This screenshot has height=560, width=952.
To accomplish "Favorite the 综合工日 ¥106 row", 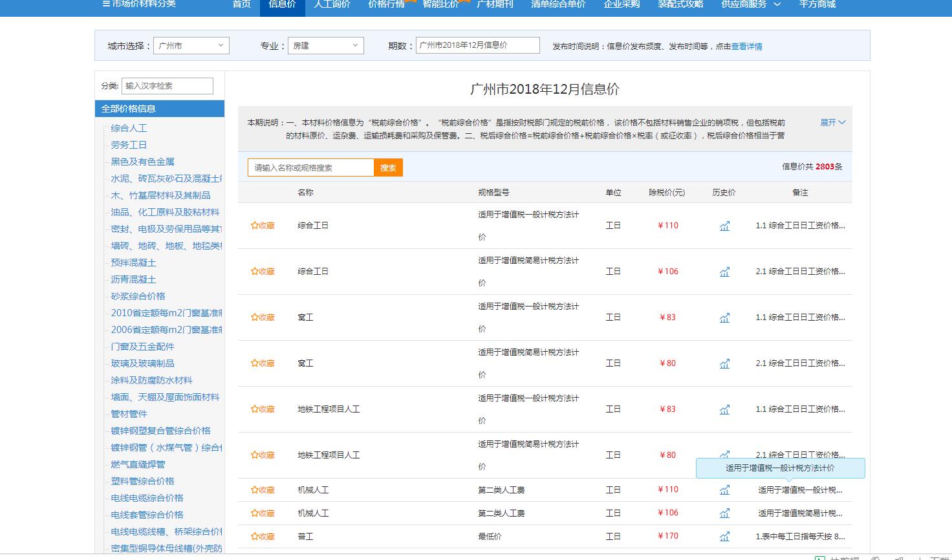I will point(263,272).
